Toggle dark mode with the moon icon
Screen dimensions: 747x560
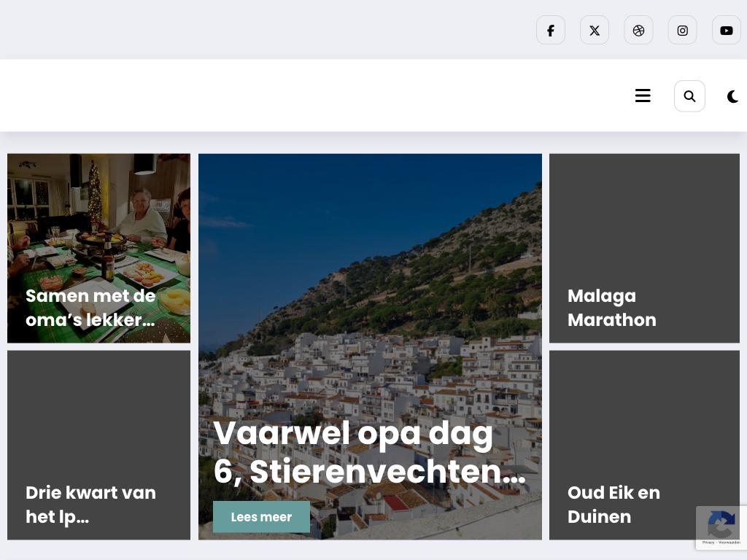(732, 96)
